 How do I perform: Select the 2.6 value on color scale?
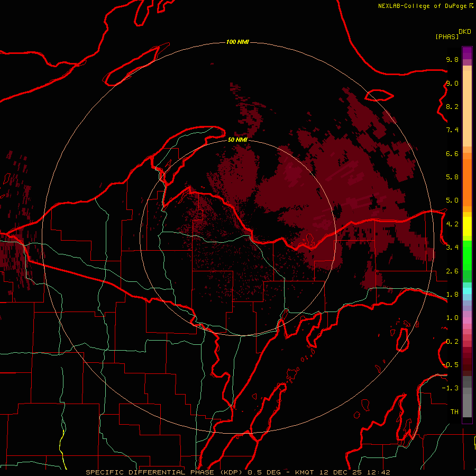452,271
